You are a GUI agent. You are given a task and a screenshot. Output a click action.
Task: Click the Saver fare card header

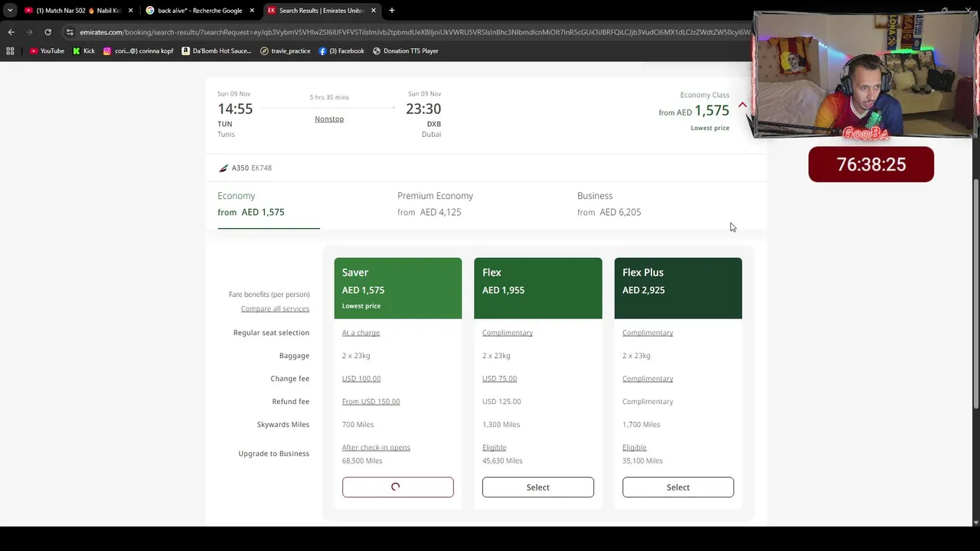[398, 289]
